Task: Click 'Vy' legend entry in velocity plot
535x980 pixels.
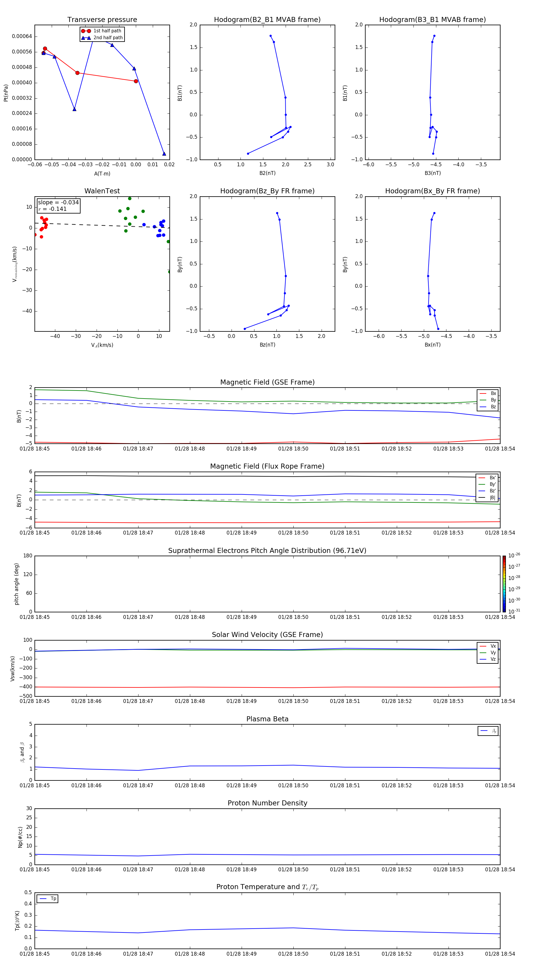Action: [x=488, y=653]
